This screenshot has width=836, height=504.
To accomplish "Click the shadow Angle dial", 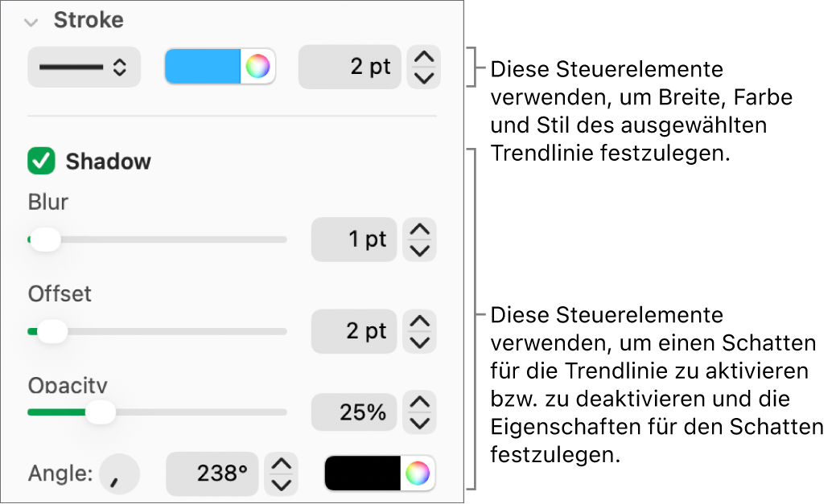I will (119, 474).
